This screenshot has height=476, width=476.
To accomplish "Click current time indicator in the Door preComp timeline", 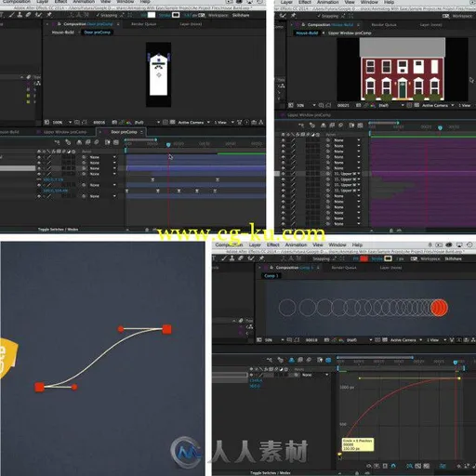I will coord(168,145).
